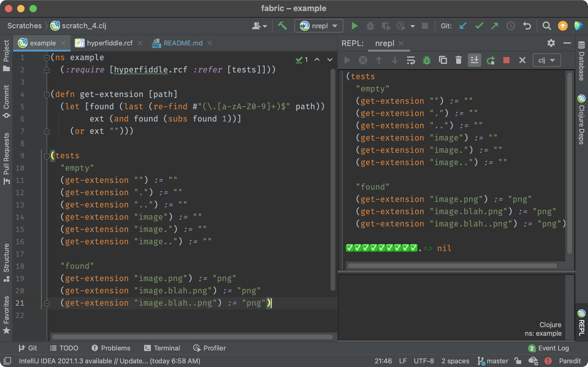Toggle soft-wrap in REPL toolbar
The height and width of the screenshot is (367, 588).
(x=410, y=60)
